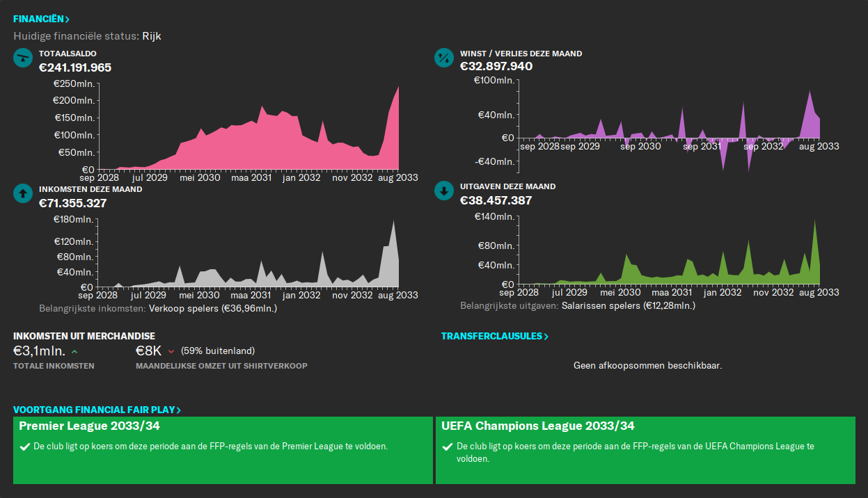Image resolution: width=868 pixels, height=498 pixels.
Task: Click green up-trend arrow beside €3,1mln.
Action: point(74,351)
